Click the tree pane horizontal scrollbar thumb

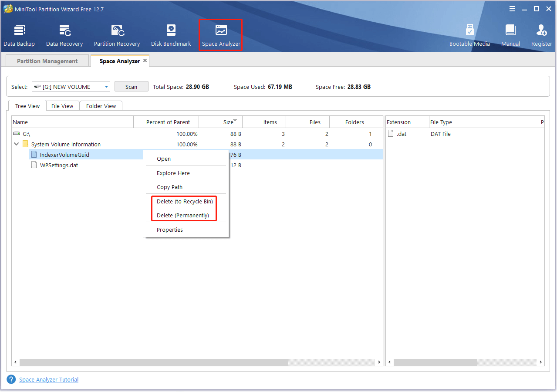pyautogui.click(x=154, y=362)
